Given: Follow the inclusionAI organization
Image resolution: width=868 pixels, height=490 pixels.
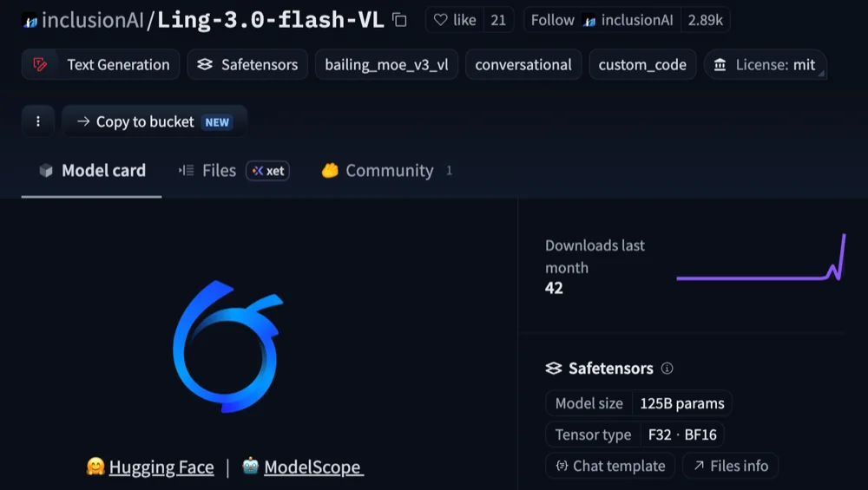Looking at the screenshot, I should [x=602, y=20].
